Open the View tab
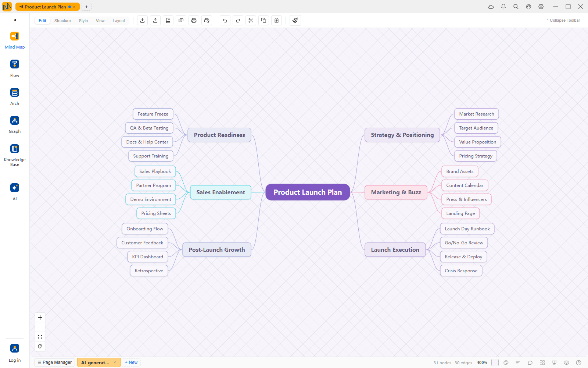The width and height of the screenshot is (588, 368). (x=100, y=21)
